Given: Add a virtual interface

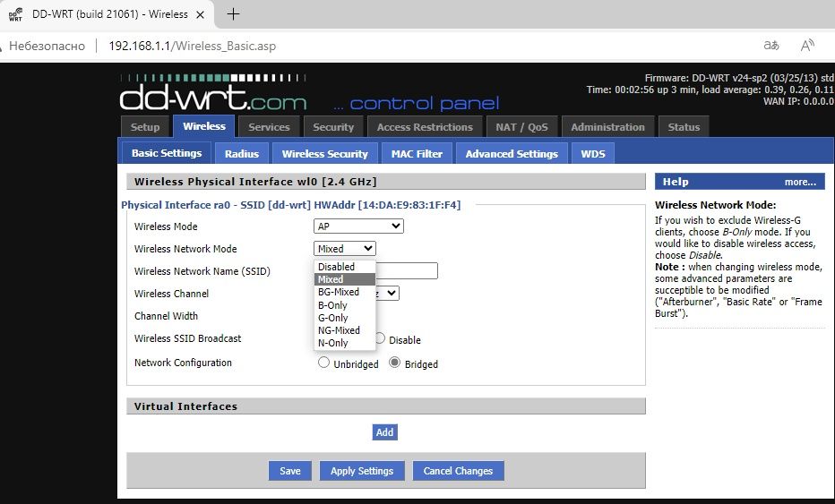Looking at the screenshot, I should point(384,432).
